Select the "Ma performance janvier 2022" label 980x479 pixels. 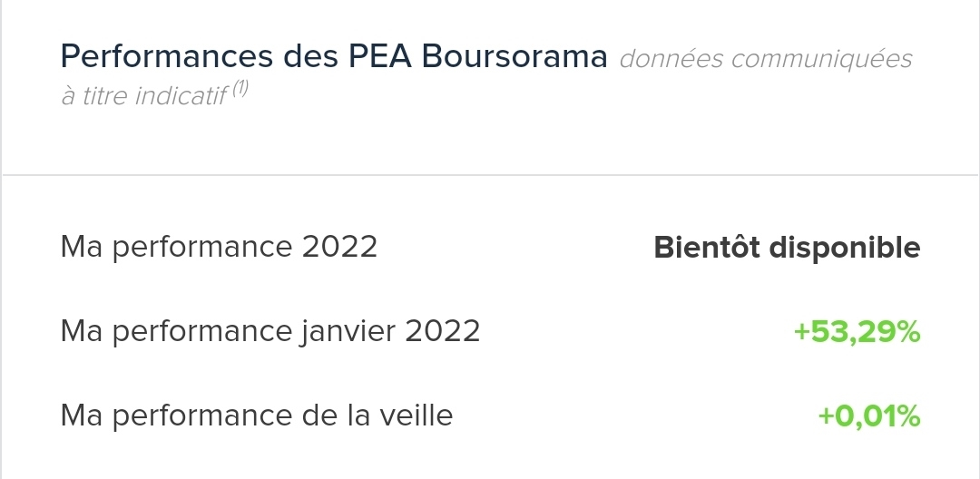pyautogui.click(x=269, y=331)
